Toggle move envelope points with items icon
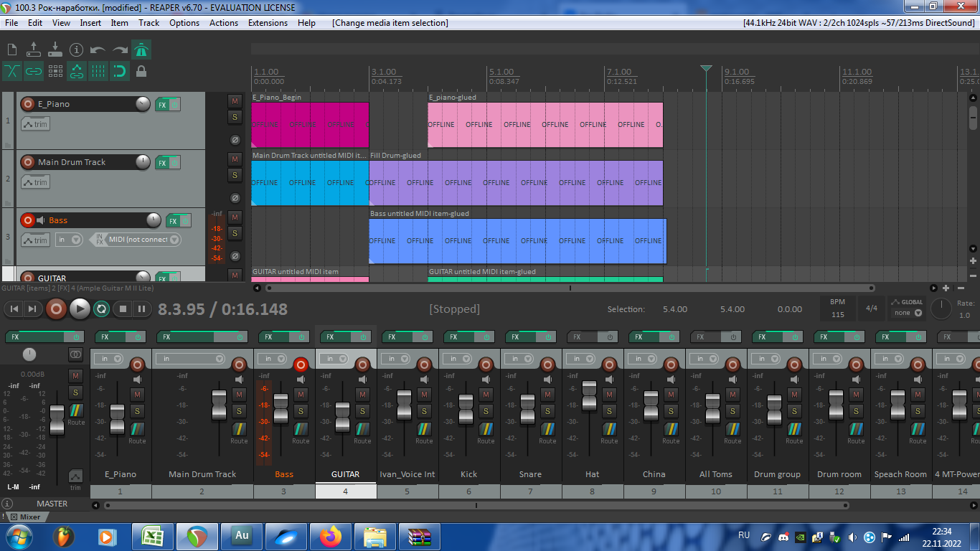Viewport: 980px width, 551px height. pos(77,71)
